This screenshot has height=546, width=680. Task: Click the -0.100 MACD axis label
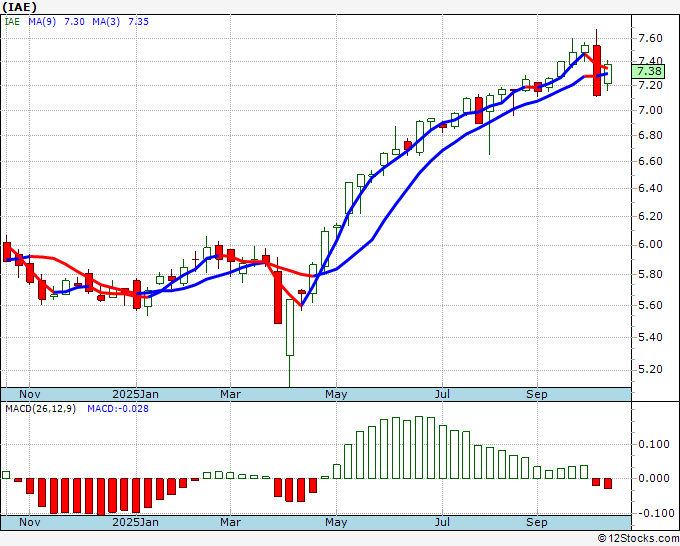click(x=654, y=513)
